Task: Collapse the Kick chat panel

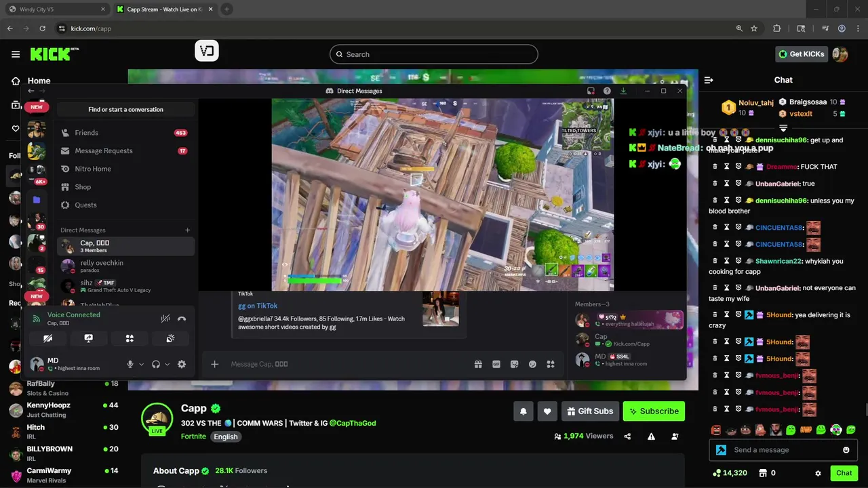Action: click(x=709, y=80)
